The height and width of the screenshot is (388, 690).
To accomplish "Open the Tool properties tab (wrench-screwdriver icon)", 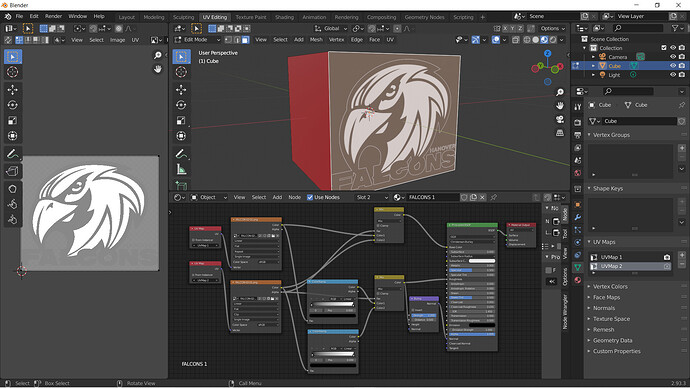I will pos(578,106).
